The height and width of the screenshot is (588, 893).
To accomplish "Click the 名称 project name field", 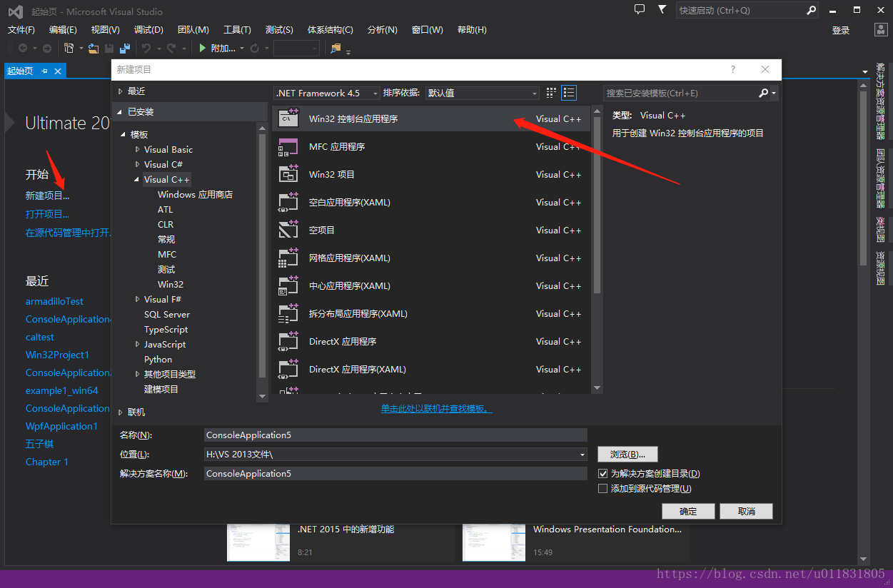I will [395, 435].
